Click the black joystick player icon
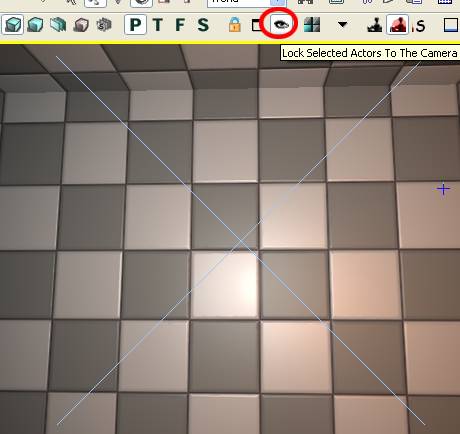 click(x=374, y=25)
